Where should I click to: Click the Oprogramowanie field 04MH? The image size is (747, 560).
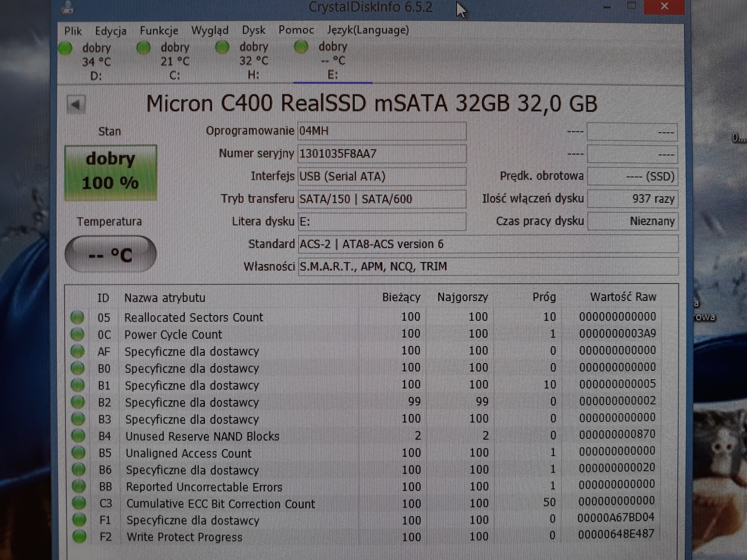point(382,131)
